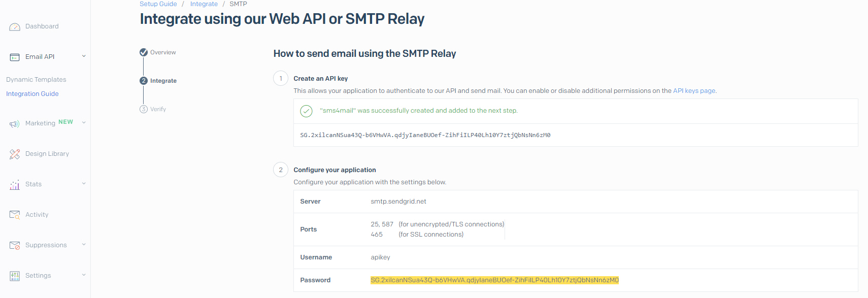Open Integration Guide menu item
This screenshot has width=868, height=298.
click(x=32, y=94)
